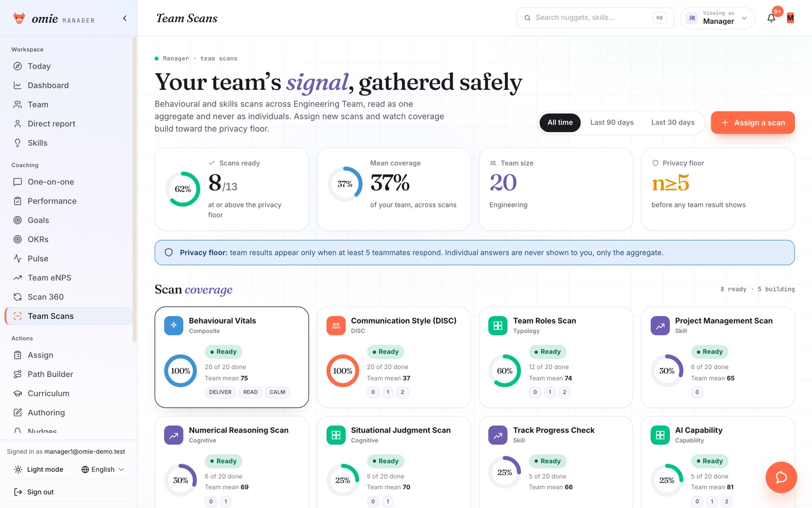Click the Path Builder route icon
The width and height of the screenshot is (812, 508).
click(x=18, y=374)
